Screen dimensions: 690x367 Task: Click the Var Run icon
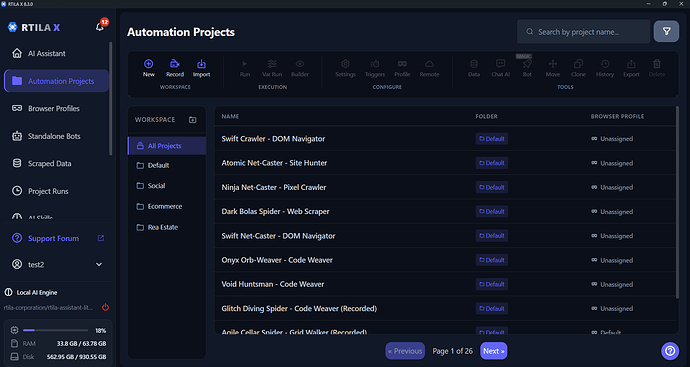click(x=272, y=64)
